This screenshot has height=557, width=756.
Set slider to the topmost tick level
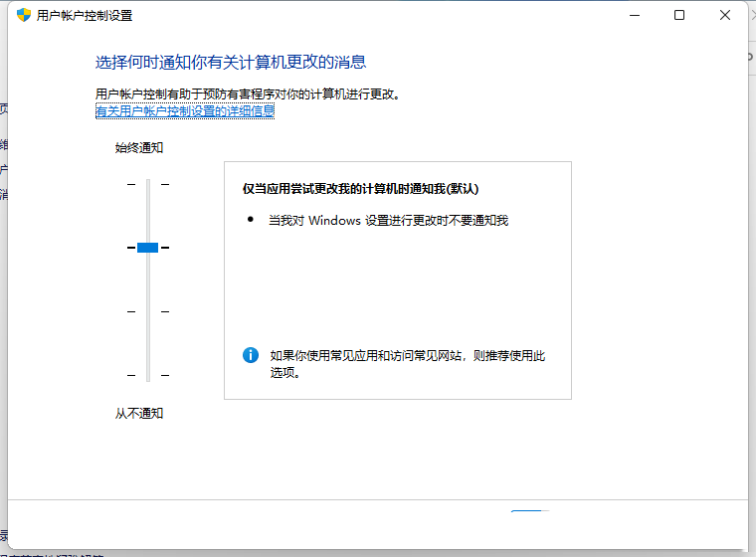148,184
